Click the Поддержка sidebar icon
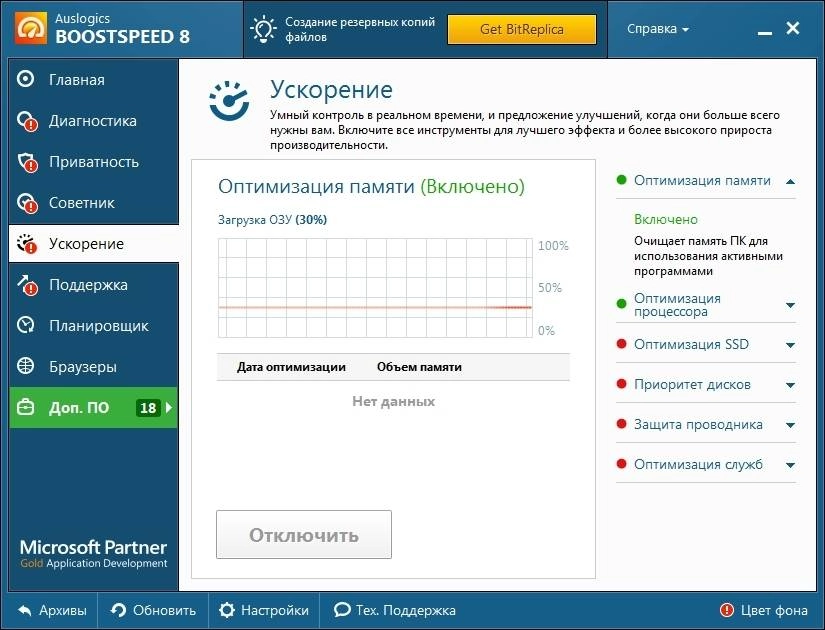 [x=27, y=285]
